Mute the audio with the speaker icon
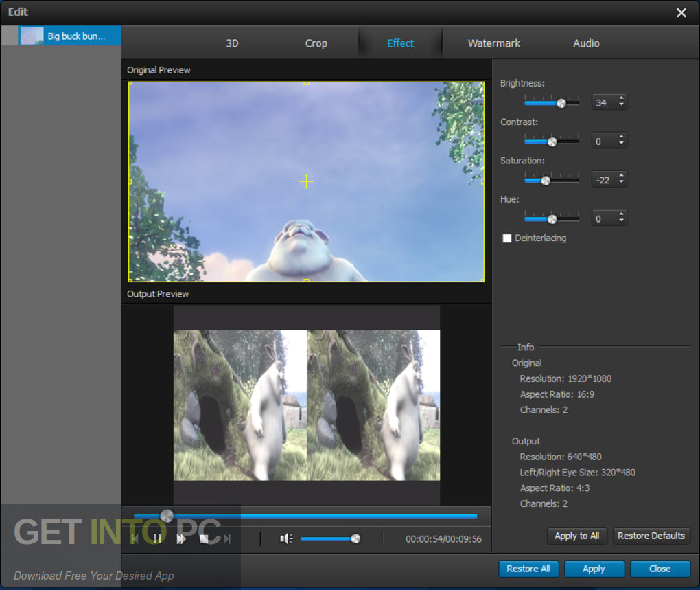The image size is (700, 590). pos(286,538)
